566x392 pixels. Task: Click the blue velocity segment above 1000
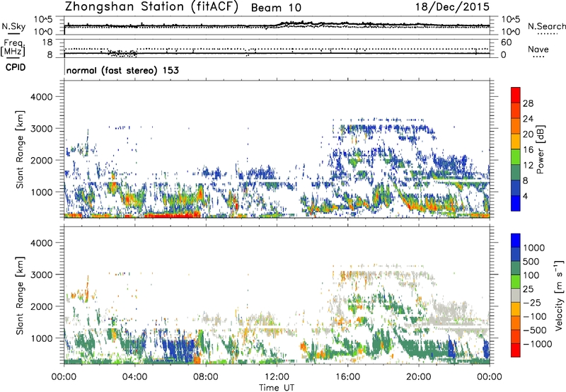[x=516, y=241]
